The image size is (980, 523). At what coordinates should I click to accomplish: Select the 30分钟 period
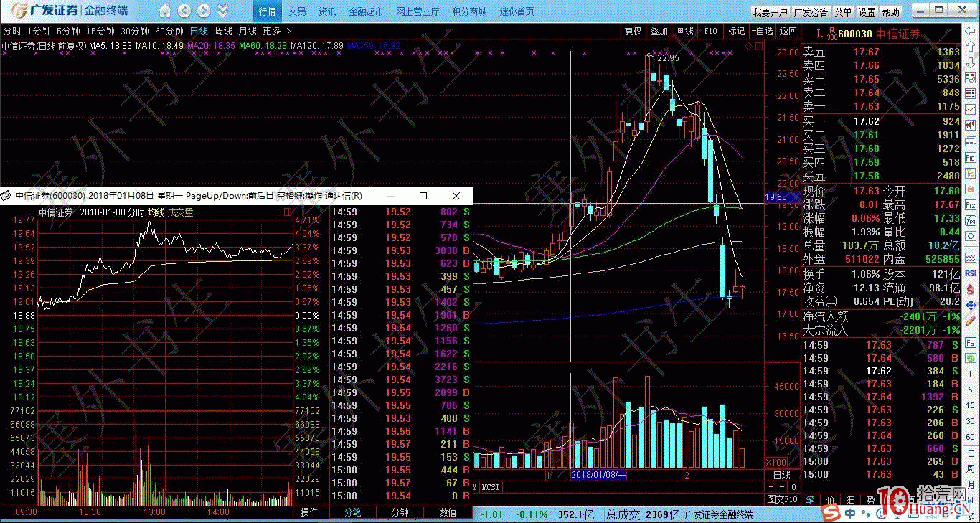click(x=135, y=31)
